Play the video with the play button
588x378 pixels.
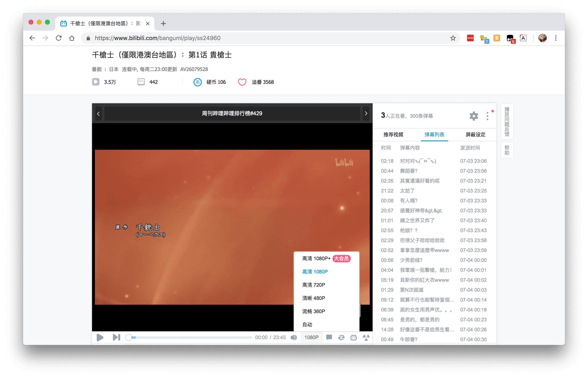tap(100, 337)
